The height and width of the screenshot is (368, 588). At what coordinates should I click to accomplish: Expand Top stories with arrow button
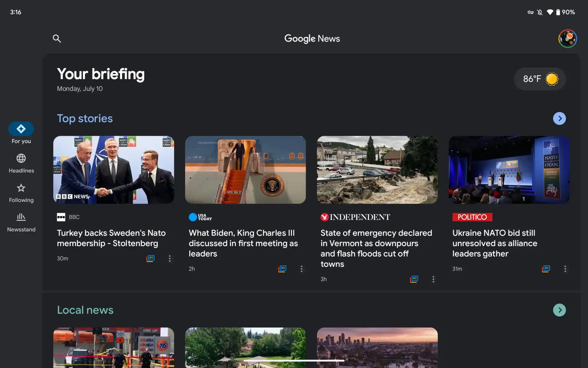tap(559, 118)
